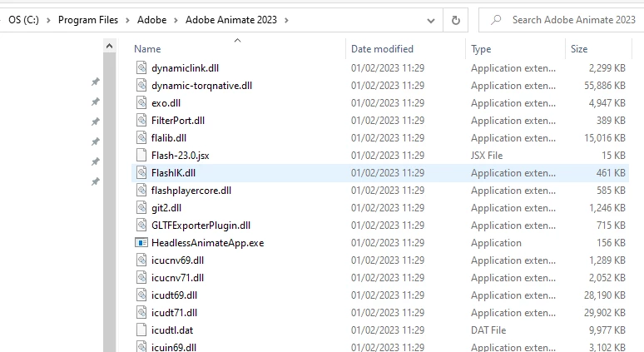Viewport: 644px width, 352px height.
Task: Select the file named flalib.dll
Action: [168, 138]
